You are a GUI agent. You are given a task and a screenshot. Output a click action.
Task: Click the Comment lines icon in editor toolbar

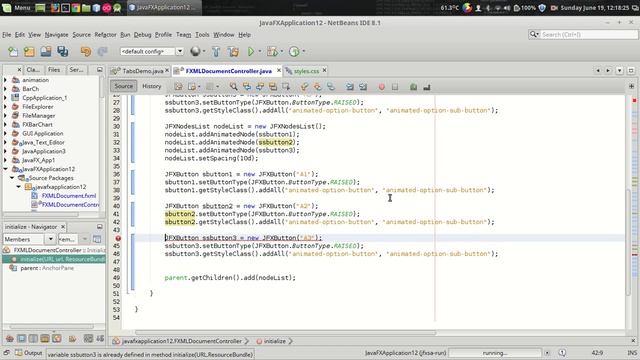[413, 87]
